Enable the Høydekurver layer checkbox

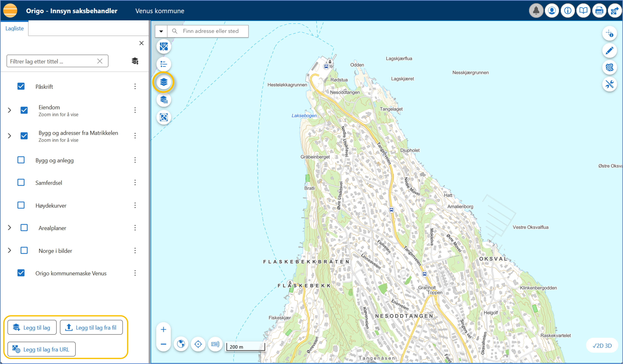(x=21, y=205)
